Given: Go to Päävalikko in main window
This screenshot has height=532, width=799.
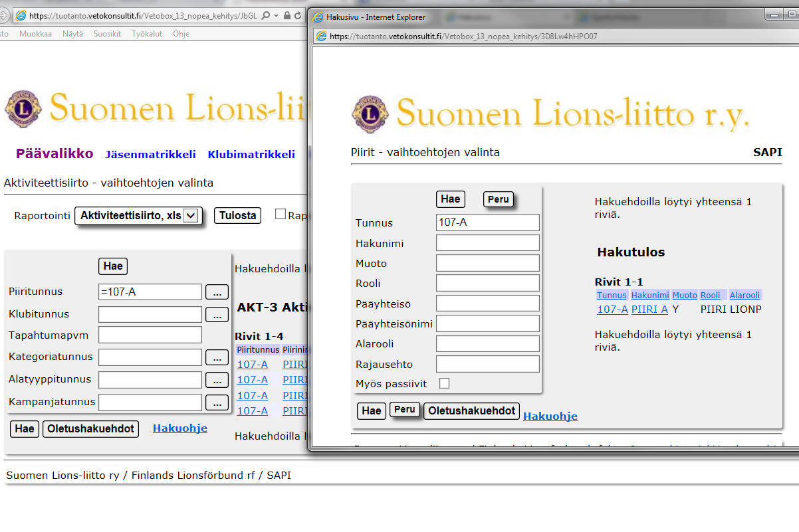Looking at the screenshot, I should (x=55, y=153).
